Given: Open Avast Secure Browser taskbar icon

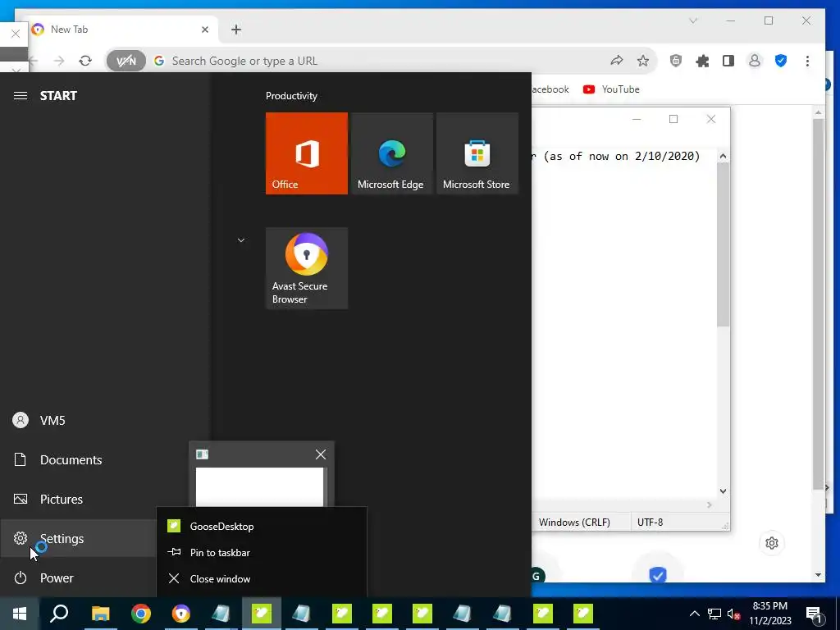Looking at the screenshot, I should 181,614.
